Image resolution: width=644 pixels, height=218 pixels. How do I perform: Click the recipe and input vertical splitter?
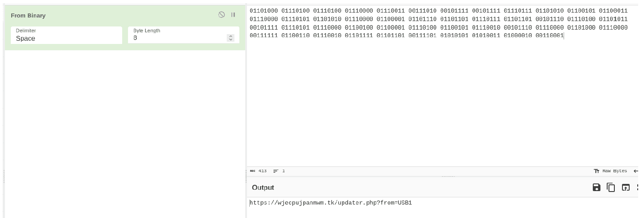(246, 112)
